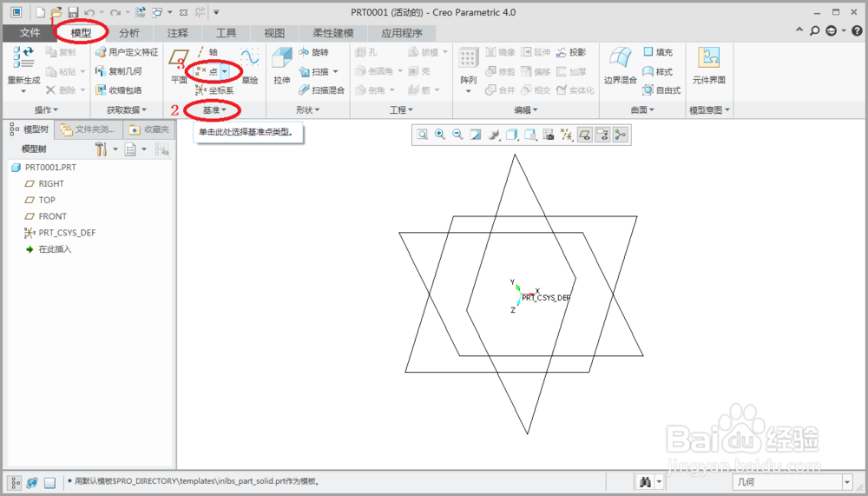The image size is (868, 496).
Task: Select the Axis (轴) datum tool
Action: [207, 52]
